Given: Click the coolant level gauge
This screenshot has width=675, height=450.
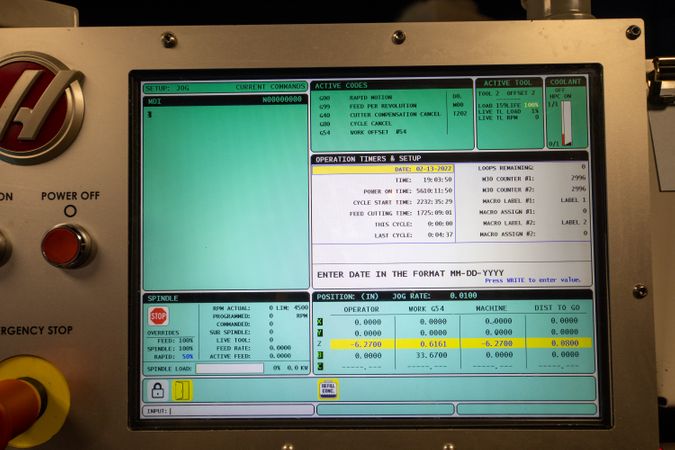Looking at the screenshot, I should [x=567, y=123].
